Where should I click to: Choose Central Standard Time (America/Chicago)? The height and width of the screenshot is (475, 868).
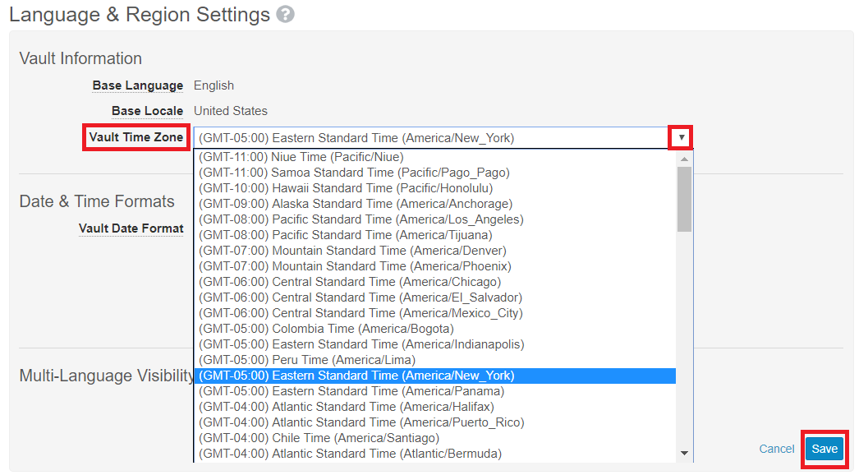(x=350, y=282)
